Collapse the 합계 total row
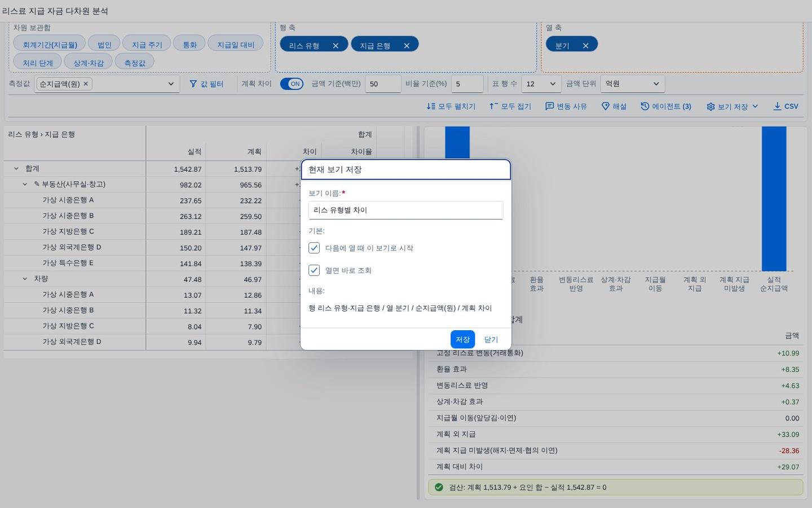The image size is (812, 508). click(x=16, y=168)
